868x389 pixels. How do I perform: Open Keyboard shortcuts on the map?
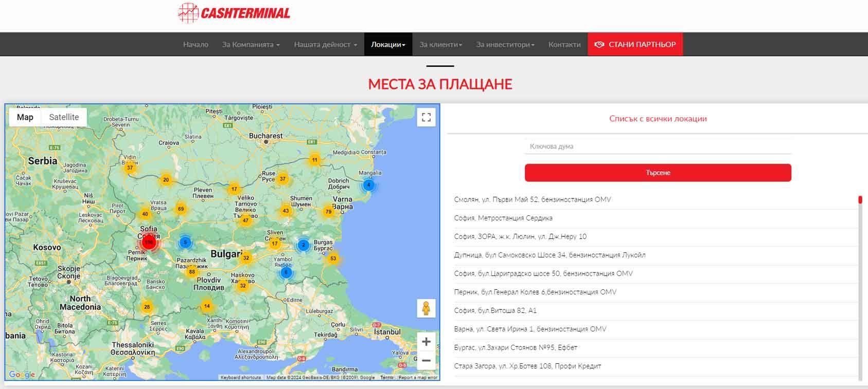point(240,378)
